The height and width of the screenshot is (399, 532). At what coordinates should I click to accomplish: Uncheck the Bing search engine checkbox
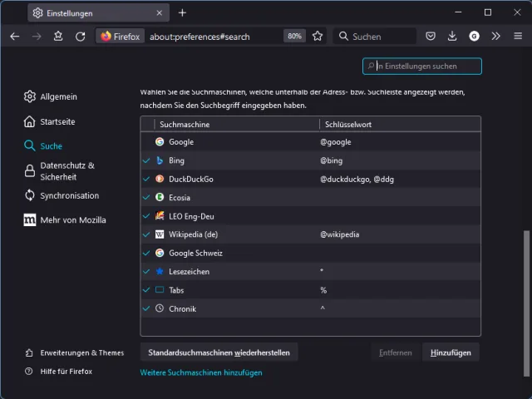click(x=147, y=160)
